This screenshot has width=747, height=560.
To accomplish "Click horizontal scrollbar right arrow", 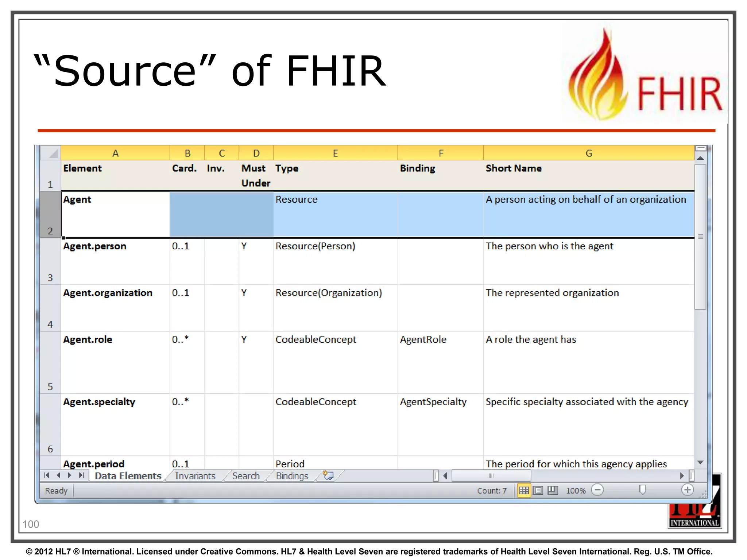I will [682, 476].
